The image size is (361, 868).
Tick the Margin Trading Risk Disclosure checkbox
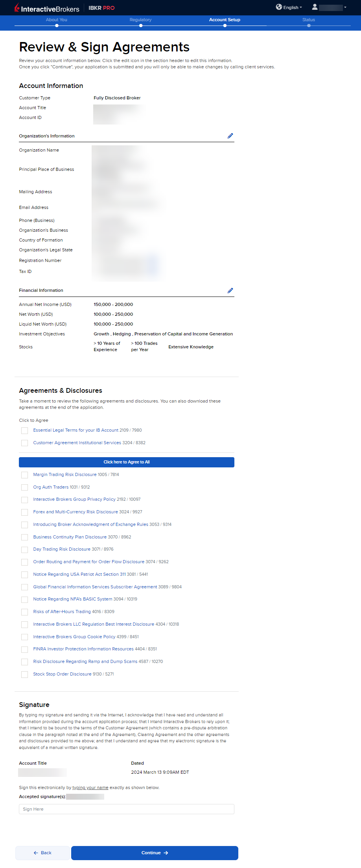[x=25, y=475]
